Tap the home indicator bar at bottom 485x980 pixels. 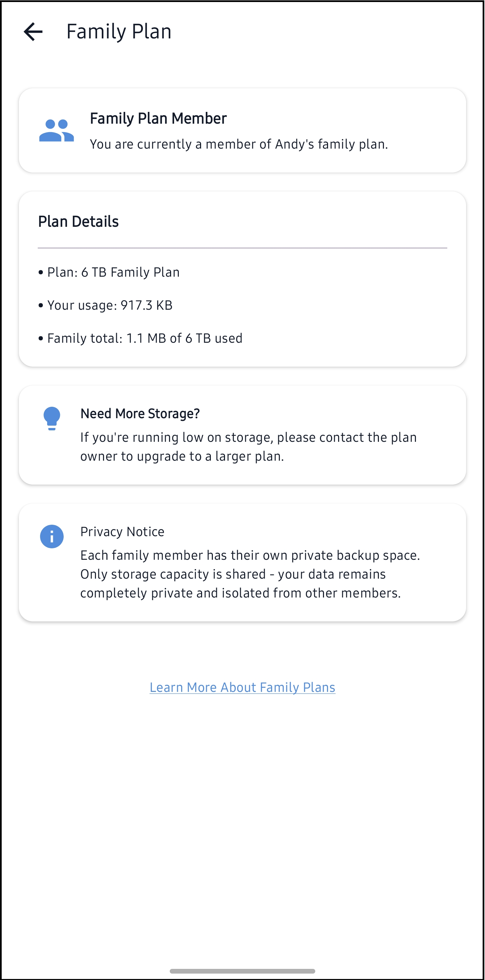(x=242, y=971)
